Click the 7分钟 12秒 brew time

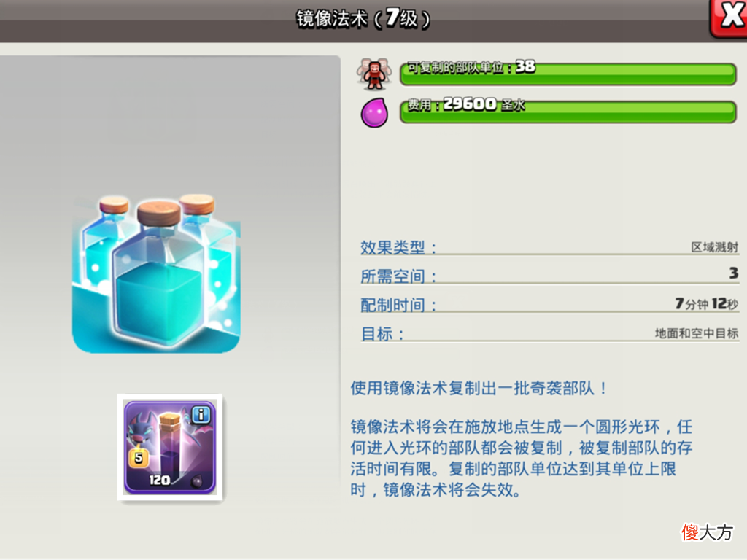coord(707,303)
